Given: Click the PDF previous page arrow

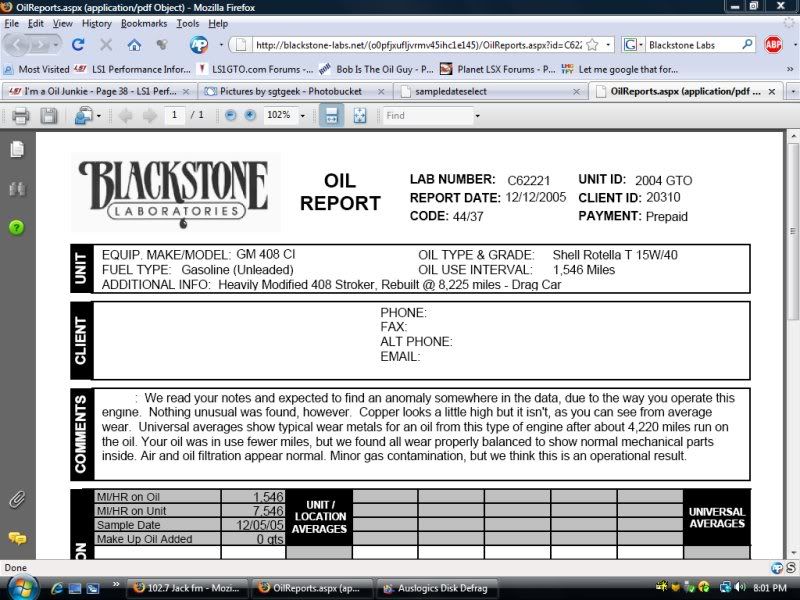Looking at the screenshot, I should pos(125,116).
